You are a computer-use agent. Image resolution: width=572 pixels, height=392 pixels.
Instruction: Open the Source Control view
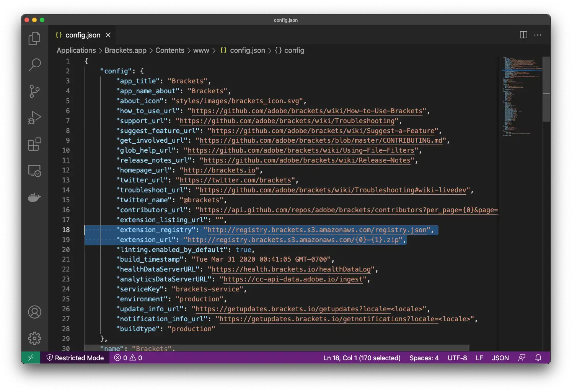click(x=34, y=91)
